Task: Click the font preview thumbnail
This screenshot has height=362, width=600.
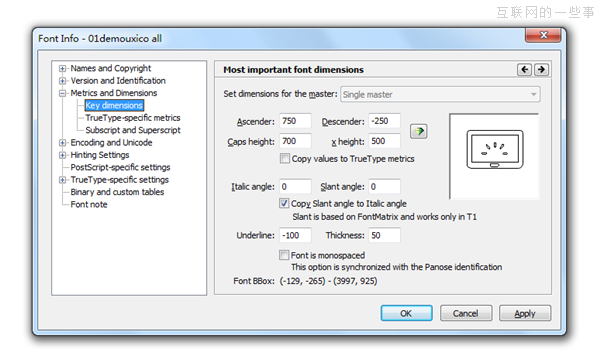Action: click(x=494, y=156)
